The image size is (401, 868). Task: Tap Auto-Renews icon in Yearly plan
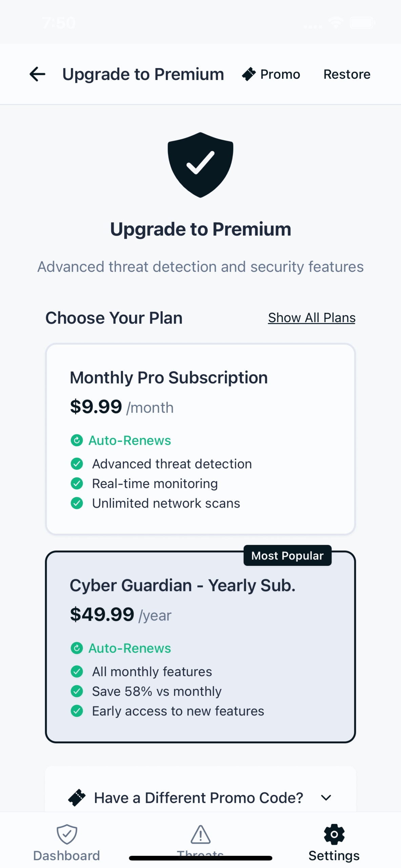pyautogui.click(x=77, y=648)
